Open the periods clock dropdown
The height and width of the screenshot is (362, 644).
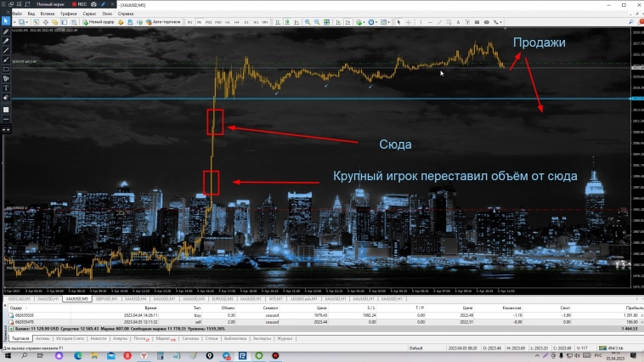click(372, 22)
